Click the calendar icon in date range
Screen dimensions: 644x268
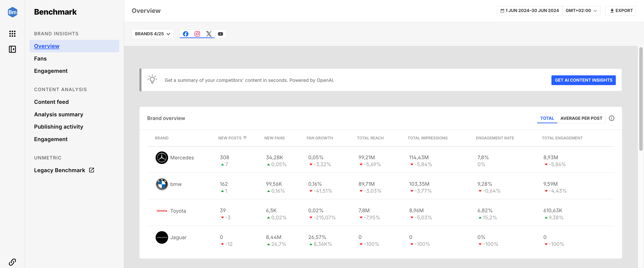coord(502,11)
